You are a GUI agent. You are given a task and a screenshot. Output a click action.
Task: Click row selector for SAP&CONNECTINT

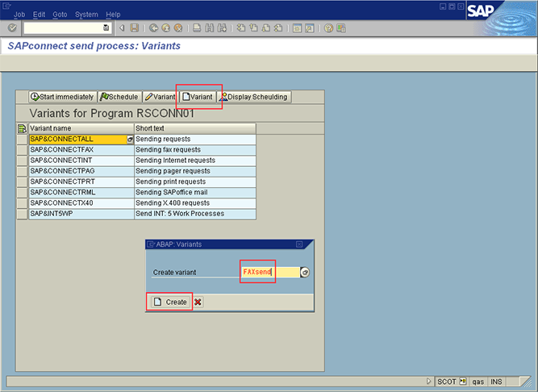click(22, 161)
